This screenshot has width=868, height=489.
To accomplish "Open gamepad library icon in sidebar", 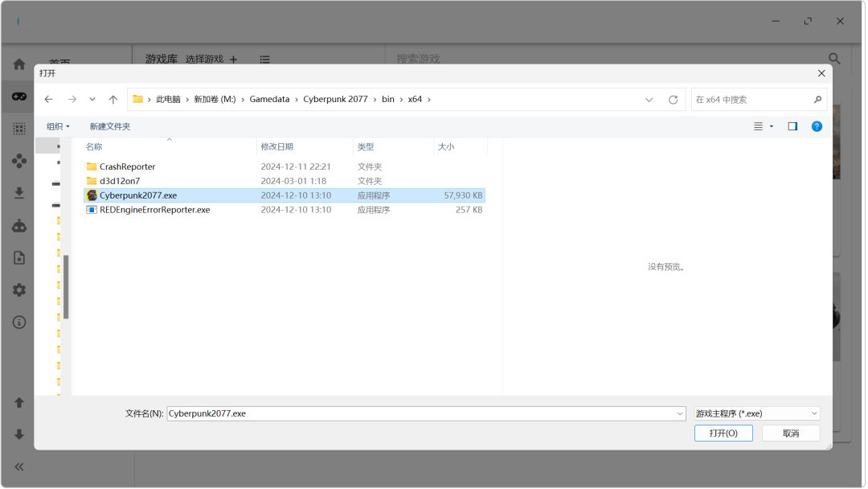I will (x=19, y=97).
